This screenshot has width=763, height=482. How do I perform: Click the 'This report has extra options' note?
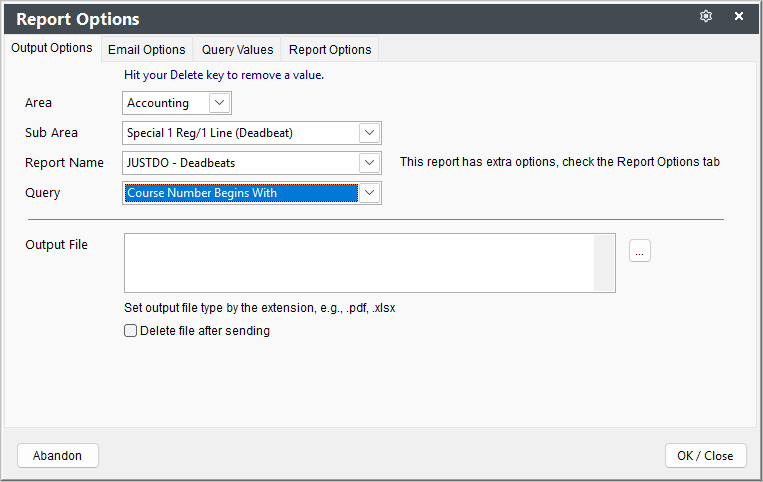(x=560, y=162)
